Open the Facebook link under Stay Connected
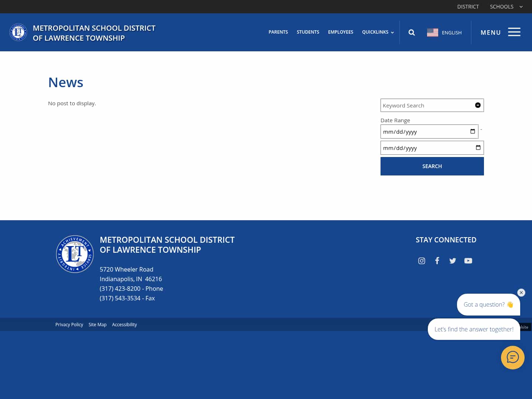 [x=437, y=261]
